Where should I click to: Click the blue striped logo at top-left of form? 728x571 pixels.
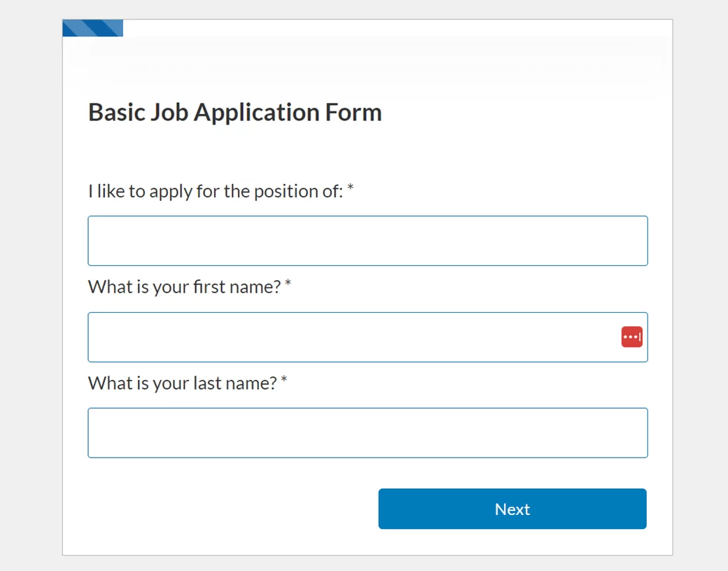(x=92, y=28)
